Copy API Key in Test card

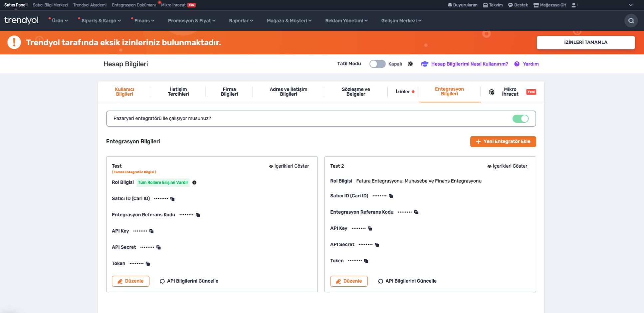[151, 231]
